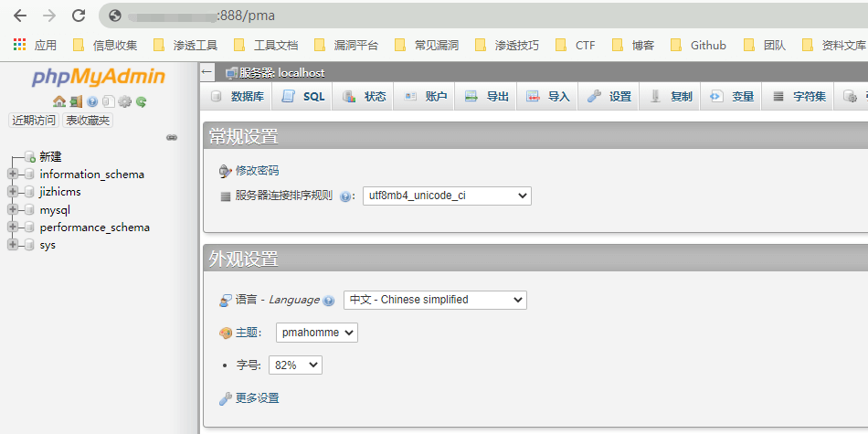This screenshot has height=434, width=868.
Task: Switch to the 数据库 tab
Action: [238, 97]
